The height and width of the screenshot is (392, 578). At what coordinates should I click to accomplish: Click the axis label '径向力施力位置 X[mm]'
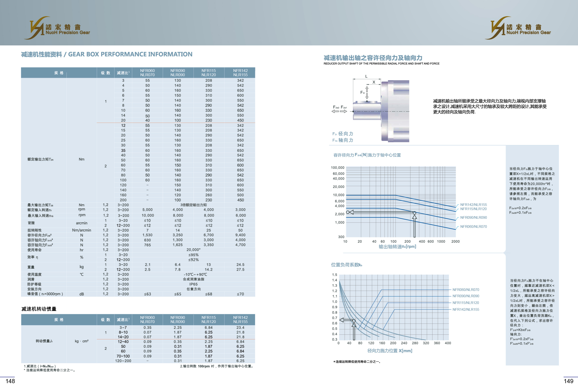[390, 351]
